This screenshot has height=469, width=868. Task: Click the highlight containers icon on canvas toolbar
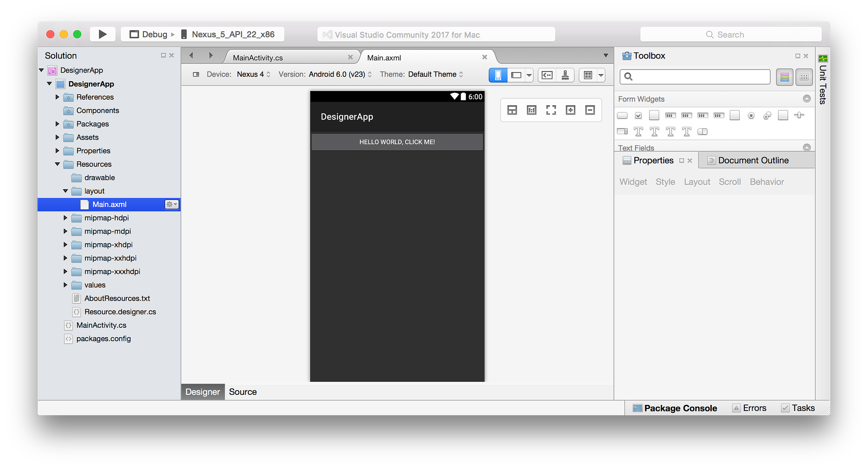(x=512, y=110)
